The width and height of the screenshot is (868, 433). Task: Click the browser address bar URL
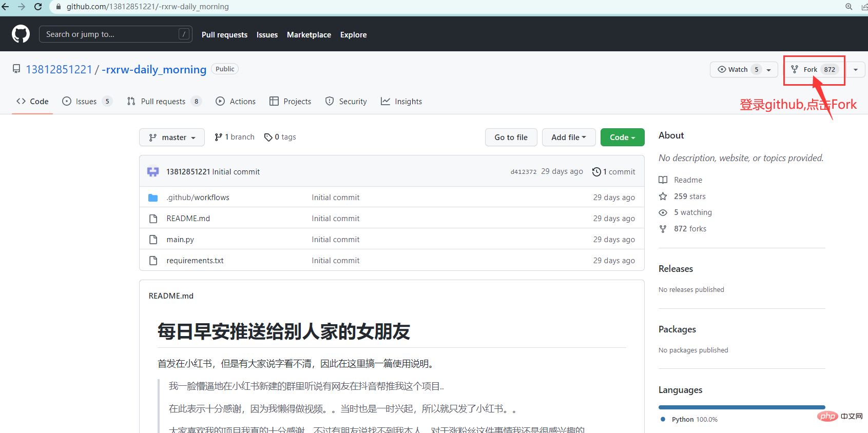(x=148, y=7)
